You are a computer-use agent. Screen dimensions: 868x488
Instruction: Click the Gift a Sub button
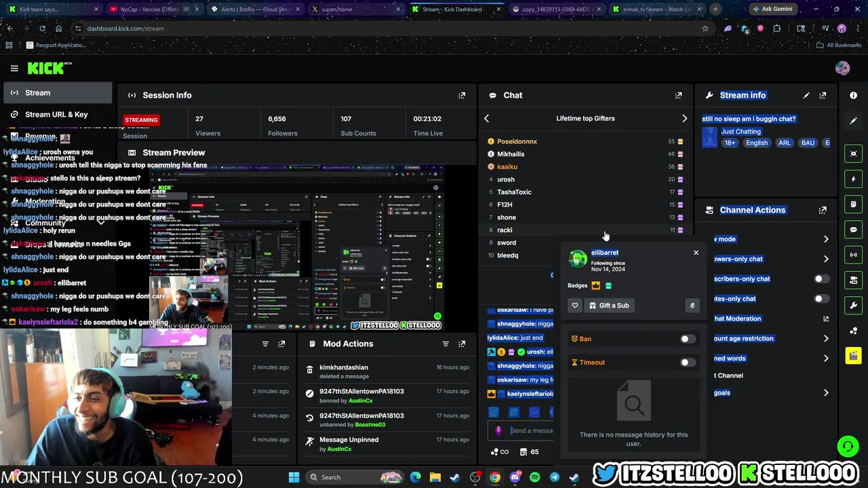coord(609,306)
